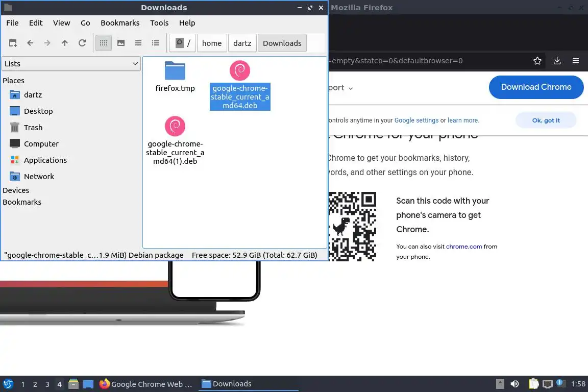
Task: Open the Bookmarks menu
Action: (x=120, y=23)
